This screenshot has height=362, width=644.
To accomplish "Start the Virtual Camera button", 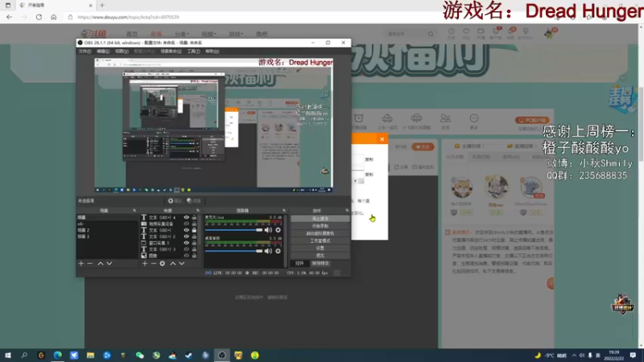I will (x=320, y=233).
